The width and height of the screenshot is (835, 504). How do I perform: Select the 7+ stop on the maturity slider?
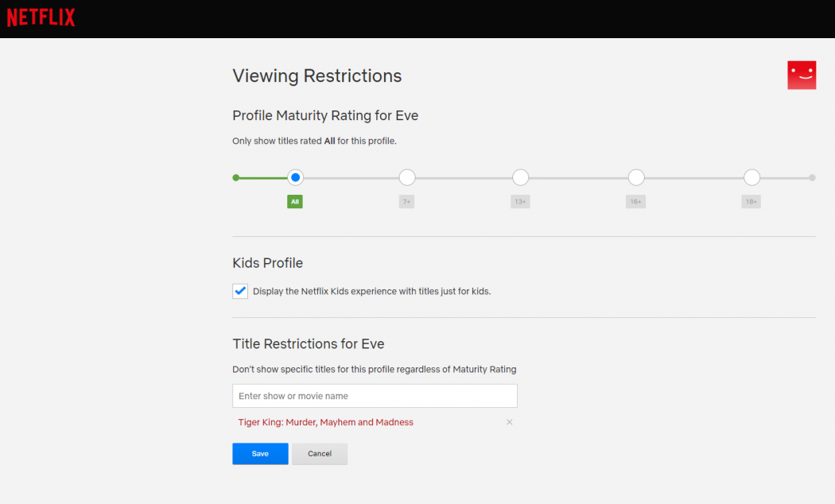(406, 177)
